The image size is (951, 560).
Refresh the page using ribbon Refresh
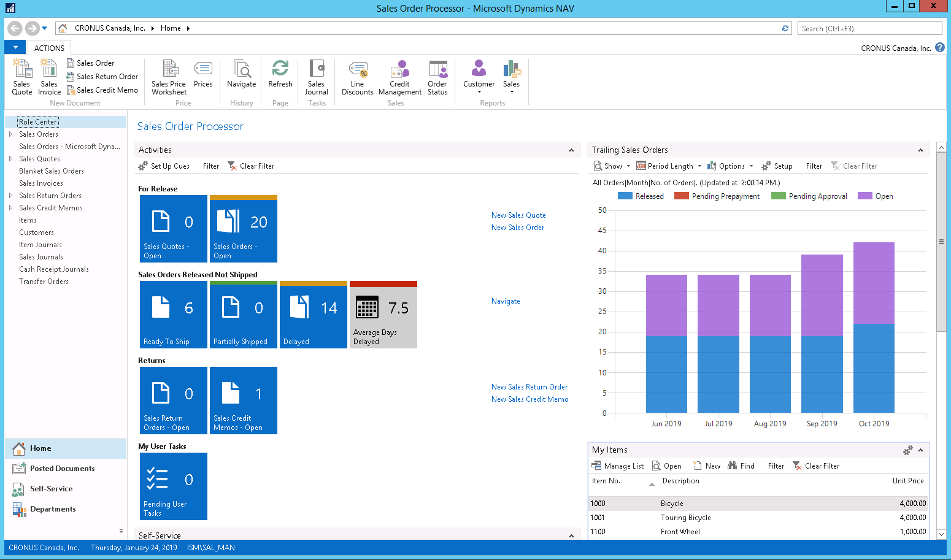[280, 74]
